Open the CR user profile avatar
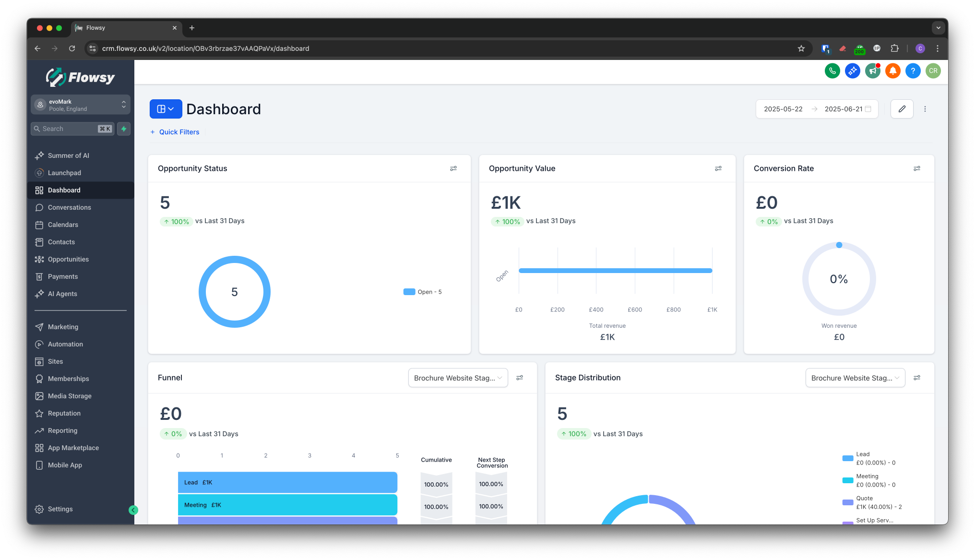The image size is (975, 560). click(933, 71)
